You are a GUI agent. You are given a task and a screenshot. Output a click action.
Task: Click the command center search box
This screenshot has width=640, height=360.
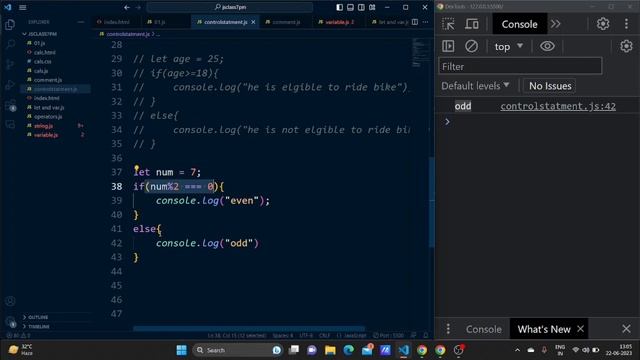pyautogui.click(x=230, y=7)
